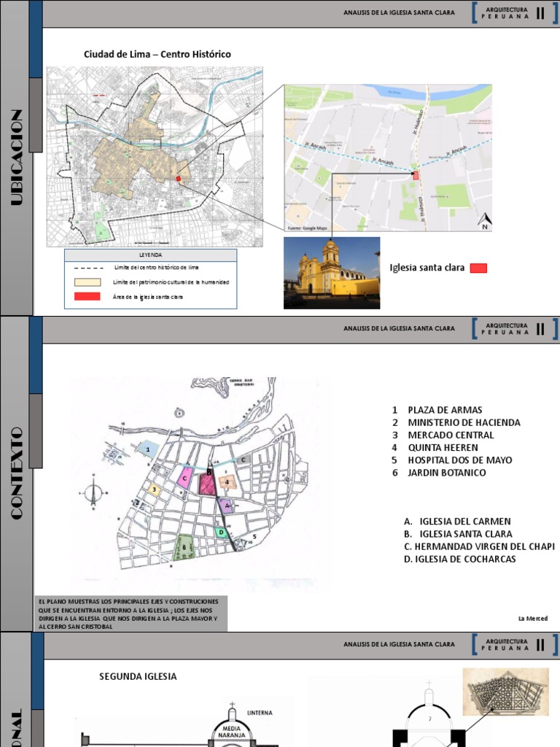Click list item A. IGLESIA DEL CARMEN
The height and width of the screenshot is (747, 560).
[457, 522]
